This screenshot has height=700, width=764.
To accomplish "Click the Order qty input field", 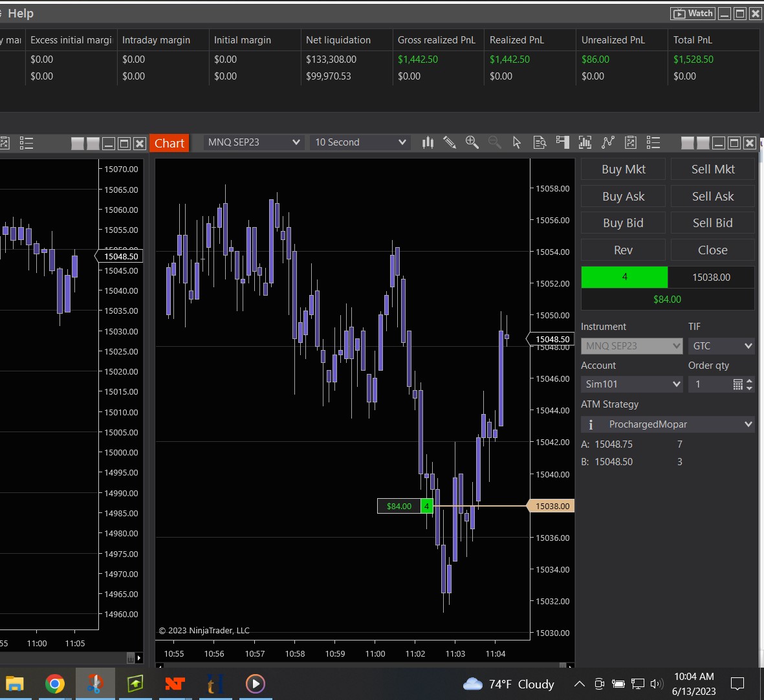I will pyautogui.click(x=710, y=384).
